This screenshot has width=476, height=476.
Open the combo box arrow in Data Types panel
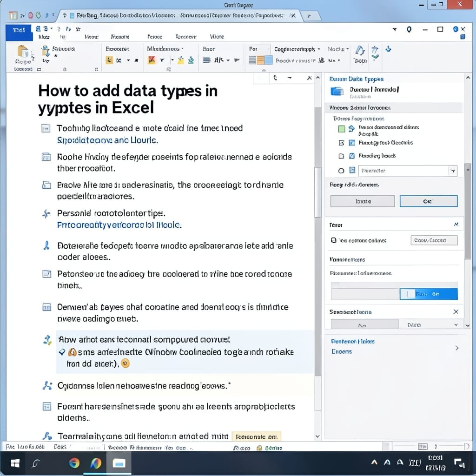pyautogui.click(x=453, y=171)
